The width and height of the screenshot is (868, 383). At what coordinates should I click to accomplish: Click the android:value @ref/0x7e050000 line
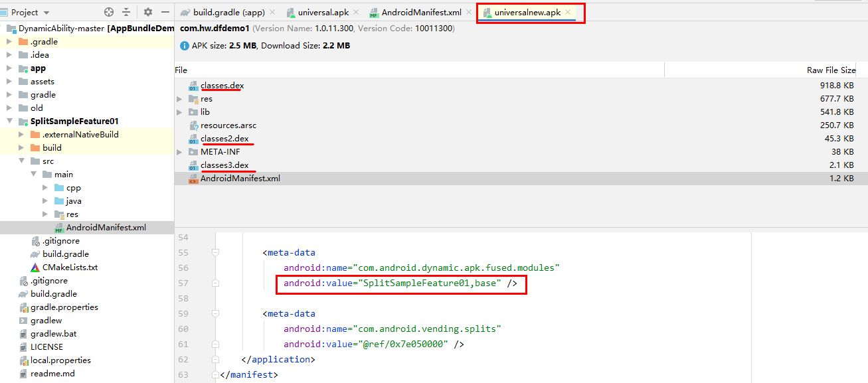point(373,345)
